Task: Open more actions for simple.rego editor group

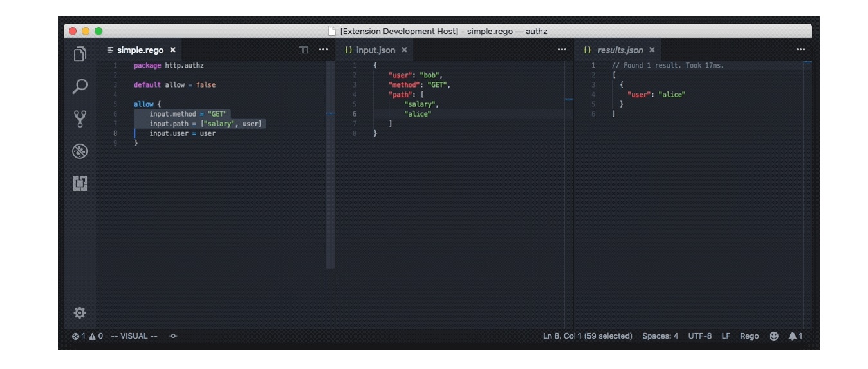Action: click(324, 50)
